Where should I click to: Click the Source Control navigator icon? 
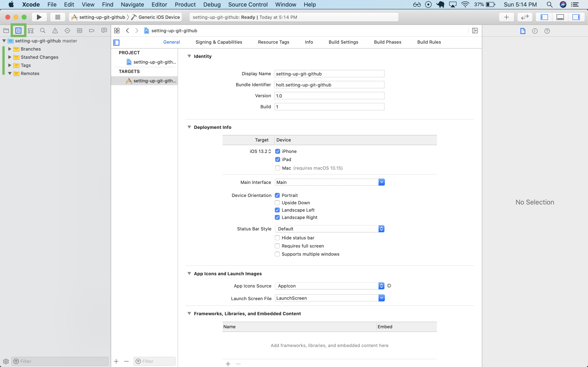[18, 30]
